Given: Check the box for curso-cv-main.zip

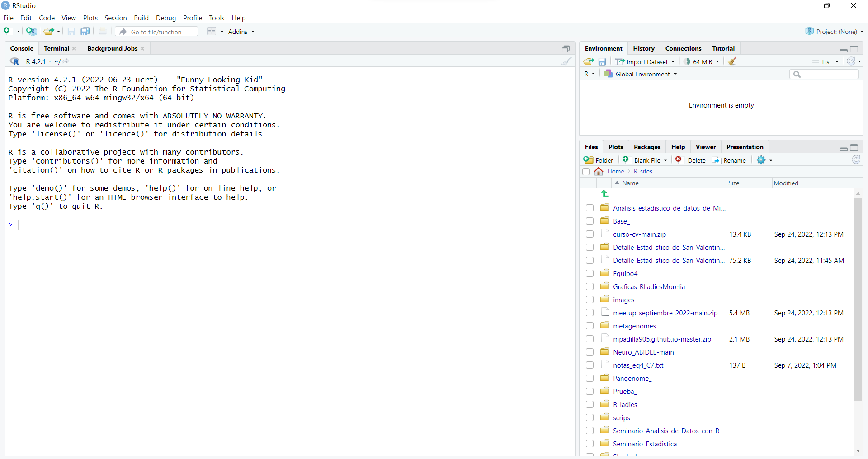Looking at the screenshot, I should 590,234.
